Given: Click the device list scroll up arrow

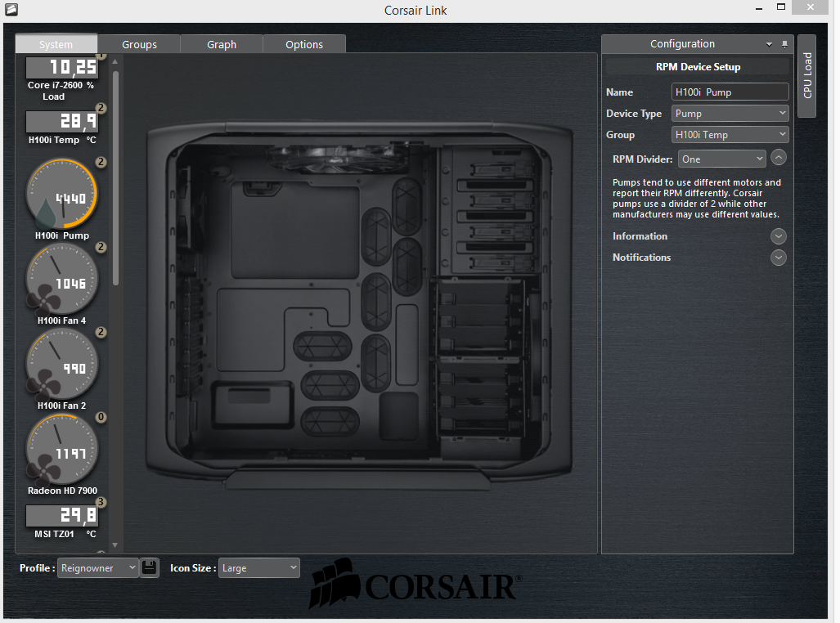Looking at the screenshot, I should (x=115, y=62).
